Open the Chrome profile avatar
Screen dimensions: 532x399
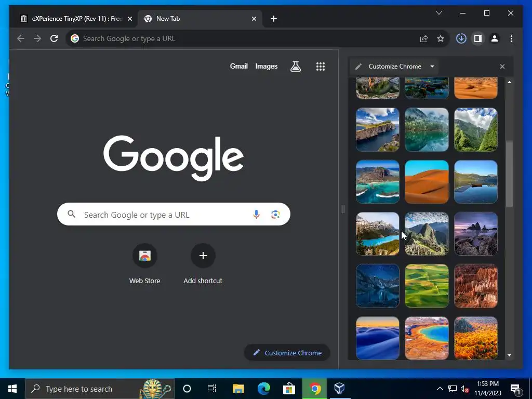pyautogui.click(x=495, y=38)
